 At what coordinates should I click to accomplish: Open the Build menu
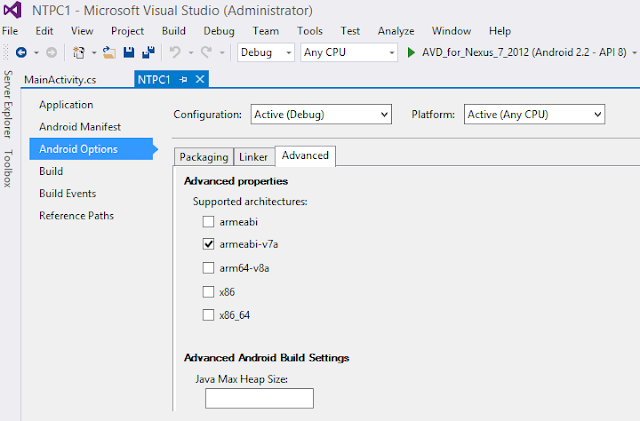[173, 31]
